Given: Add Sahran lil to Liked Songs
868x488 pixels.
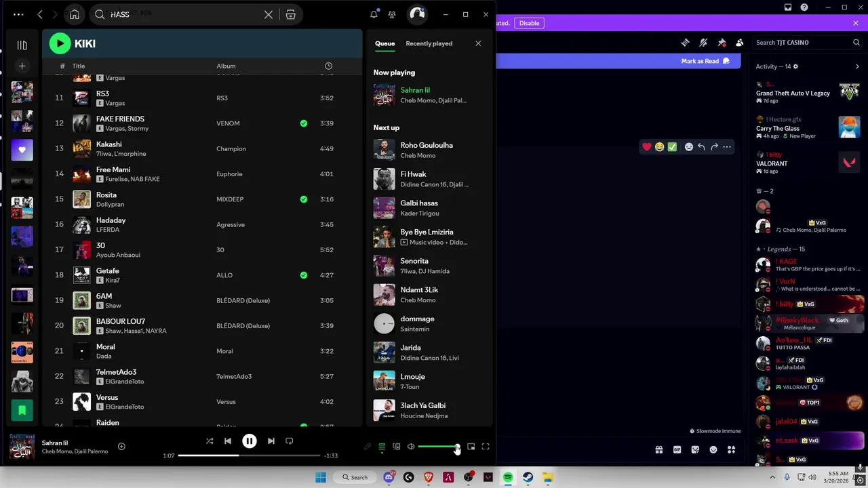Looking at the screenshot, I should (x=121, y=446).
